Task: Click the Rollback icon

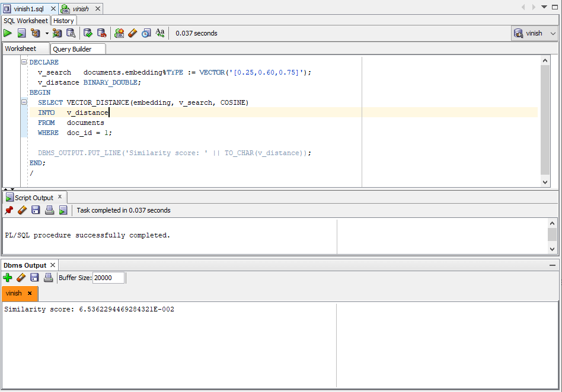Action: (102, 33)
